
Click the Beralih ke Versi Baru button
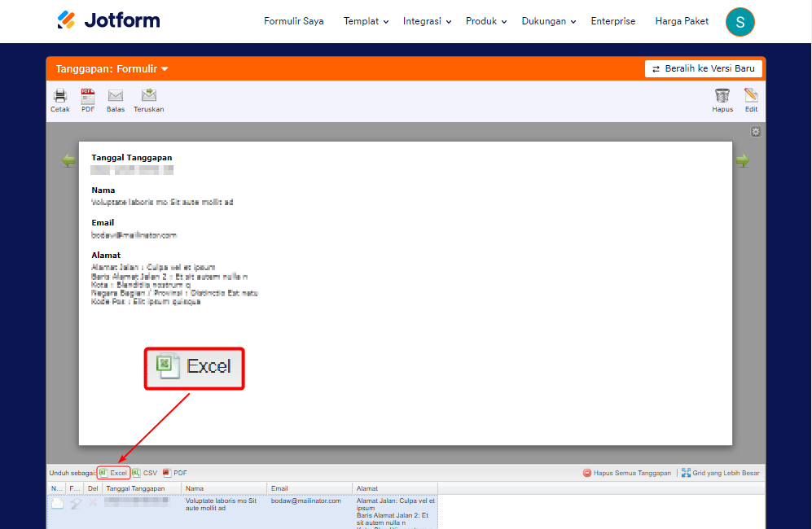[703, 68]
